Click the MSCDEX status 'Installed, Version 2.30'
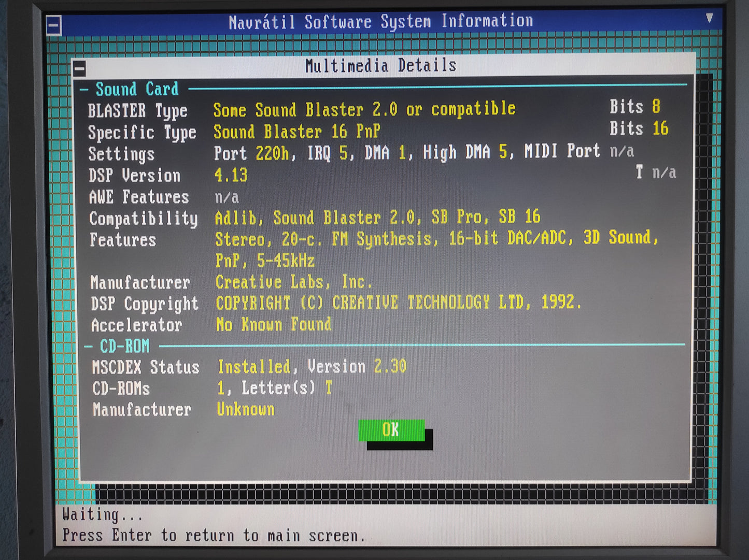The height and width of the screenshot is (560, 749). (312, 367)
